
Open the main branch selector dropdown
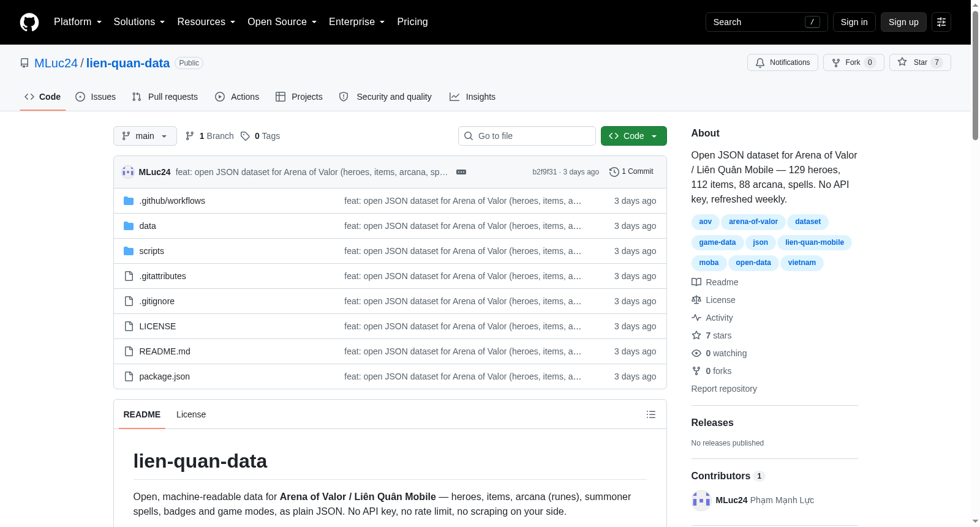(x=145, y=136)
